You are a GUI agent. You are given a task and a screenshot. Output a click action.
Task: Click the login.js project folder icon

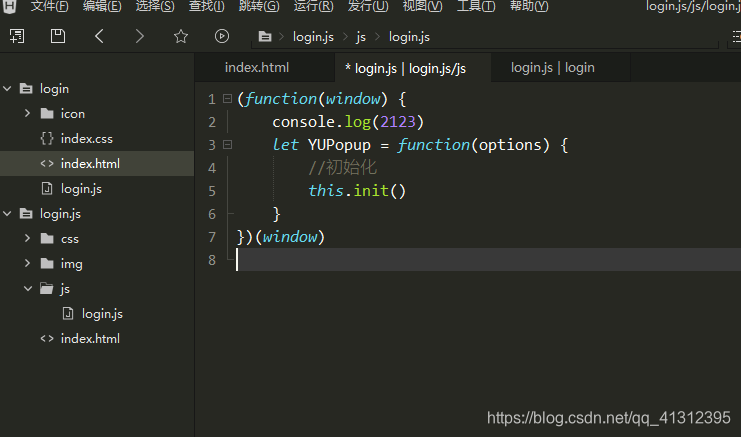[26, 214]
